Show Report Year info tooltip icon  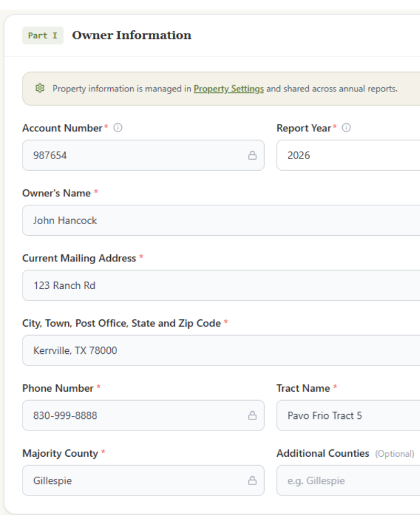point(346,128)
